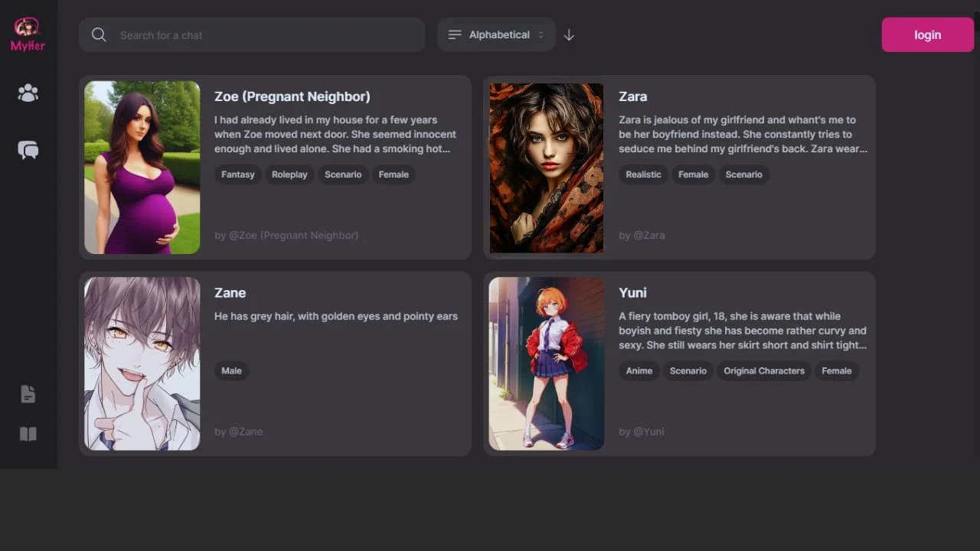Viewport: 980px width, 551px height.
Task: Select the Anime tag on Yuni card
Action: coord(639,371)
